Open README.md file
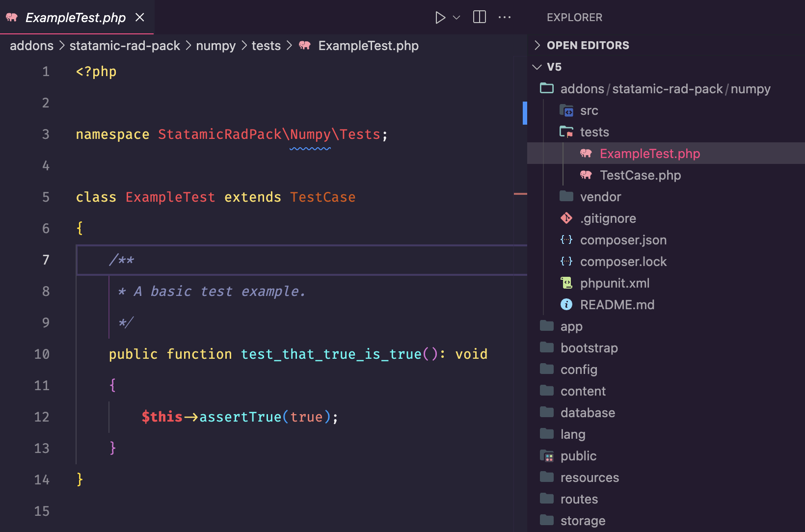Screen dimensions: 805x532 point(666,304)
